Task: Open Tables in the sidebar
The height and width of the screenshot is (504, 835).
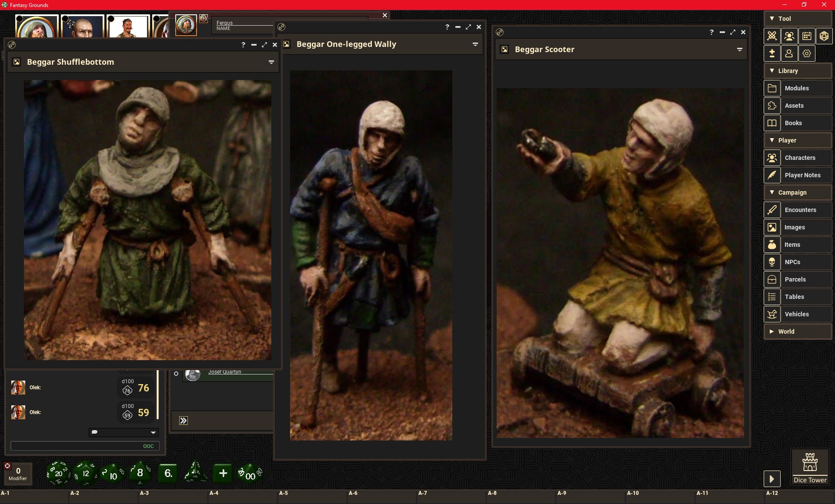Action: click(x=798, y=297)
